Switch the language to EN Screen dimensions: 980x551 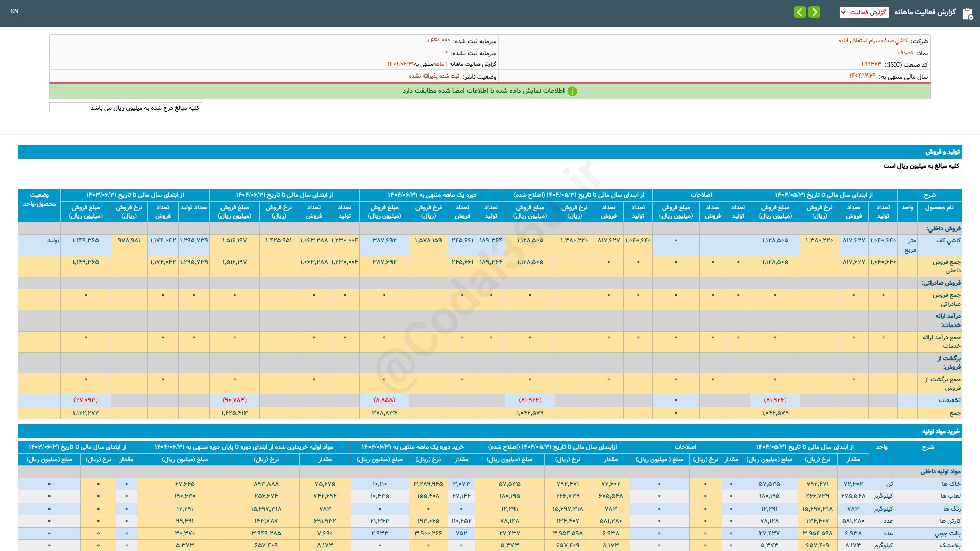pos(14,11)
